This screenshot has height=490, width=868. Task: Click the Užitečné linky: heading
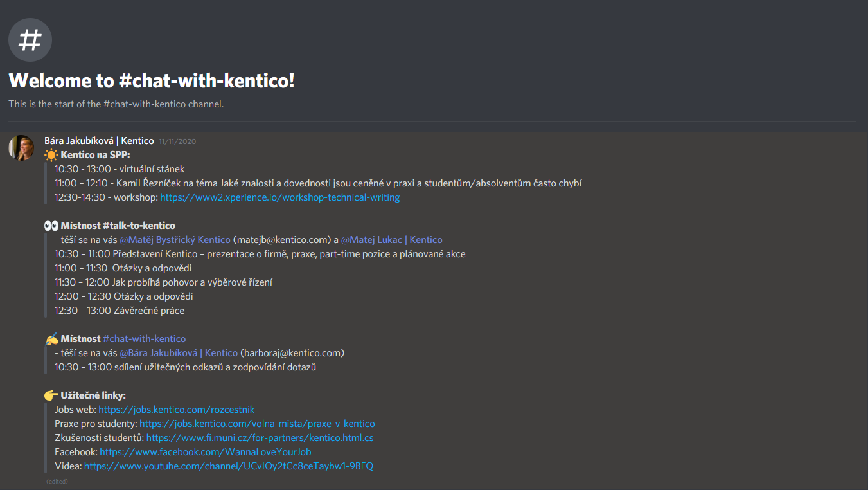(93, 395)
